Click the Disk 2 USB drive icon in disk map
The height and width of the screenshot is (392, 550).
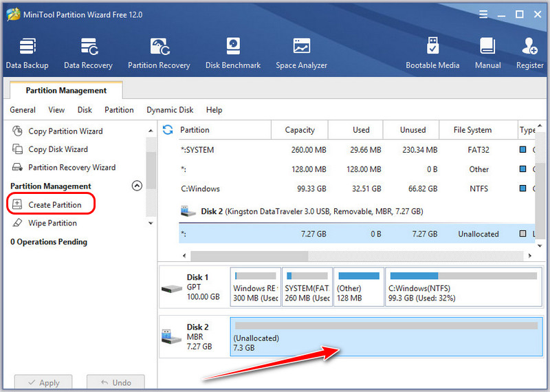click(170, 337)
